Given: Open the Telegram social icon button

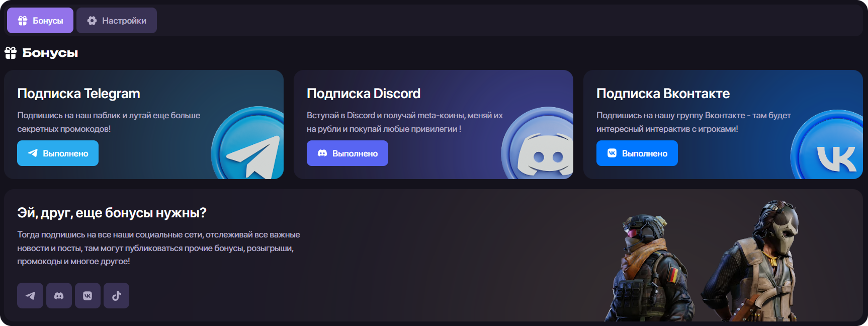Looking at the screenshot, I should pos(30,296).
